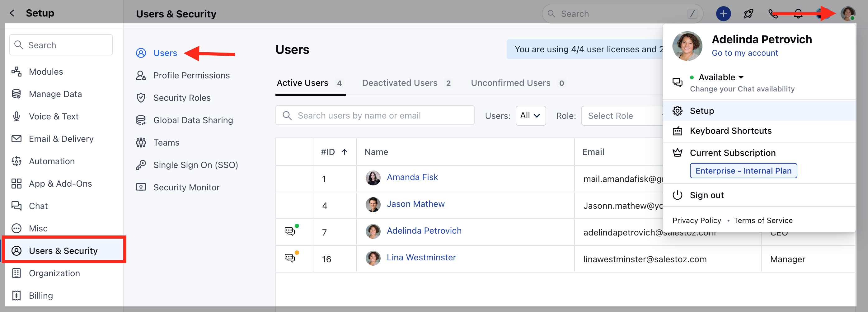Open the notifications bell icon

click(798, 13)
